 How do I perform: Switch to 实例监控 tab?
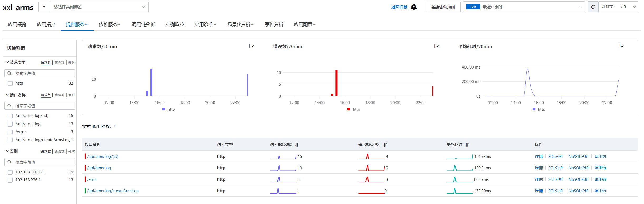pyautogui.click(x=175, y=25)
